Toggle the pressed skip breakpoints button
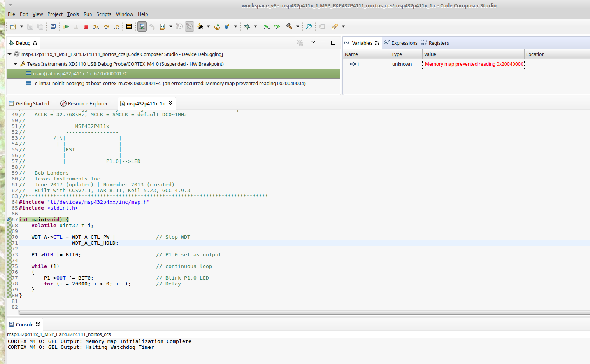 tap(190, 26)
